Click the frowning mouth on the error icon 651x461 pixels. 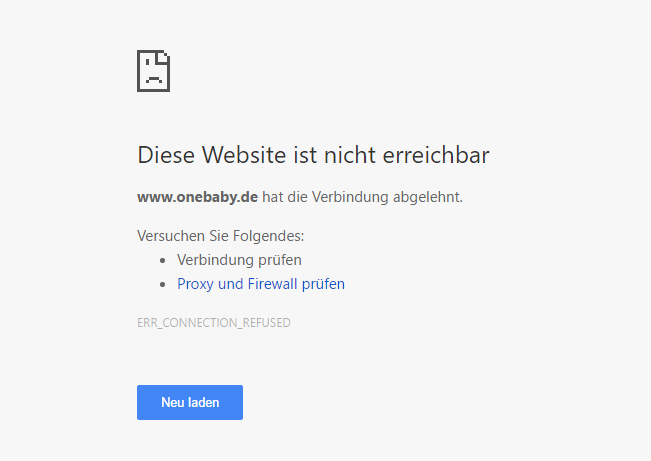(153, 78)
